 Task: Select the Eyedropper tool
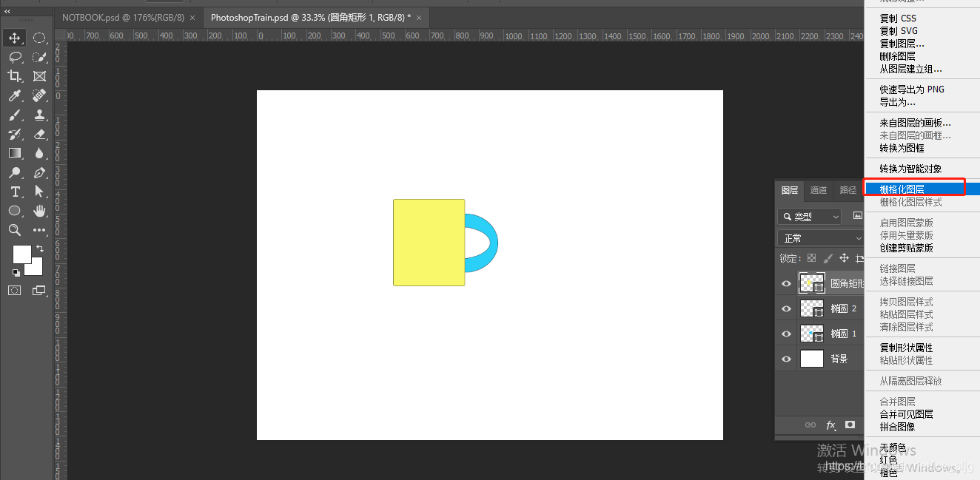pyautogui.click(x=15, y=95)
